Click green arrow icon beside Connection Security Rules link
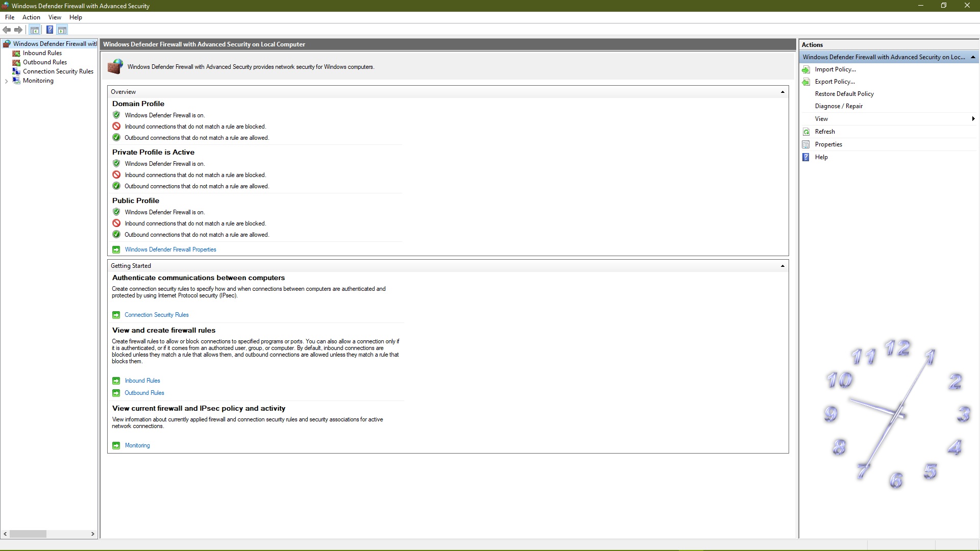Viewport: 980px width, 551px height. point(116,315)
